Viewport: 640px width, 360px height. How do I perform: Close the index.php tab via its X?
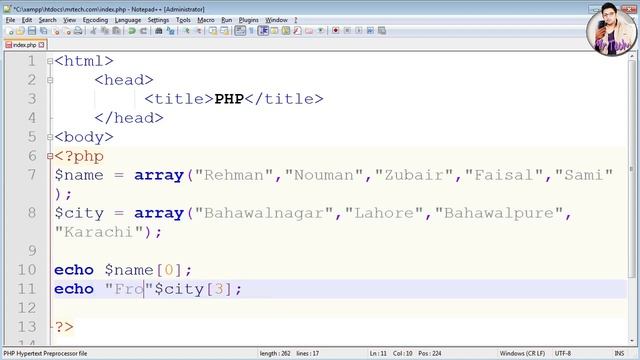[x=41, y=45]
